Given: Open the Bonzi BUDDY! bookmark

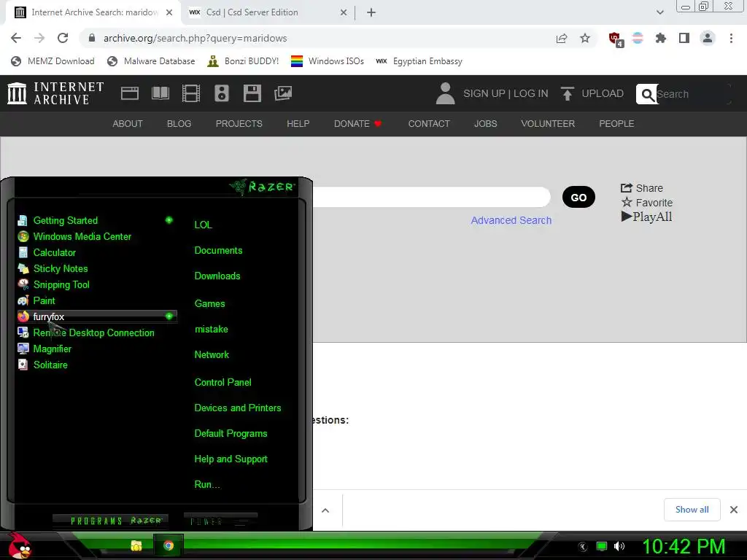Looking at the screenshot, I should (x=243, y=61).
